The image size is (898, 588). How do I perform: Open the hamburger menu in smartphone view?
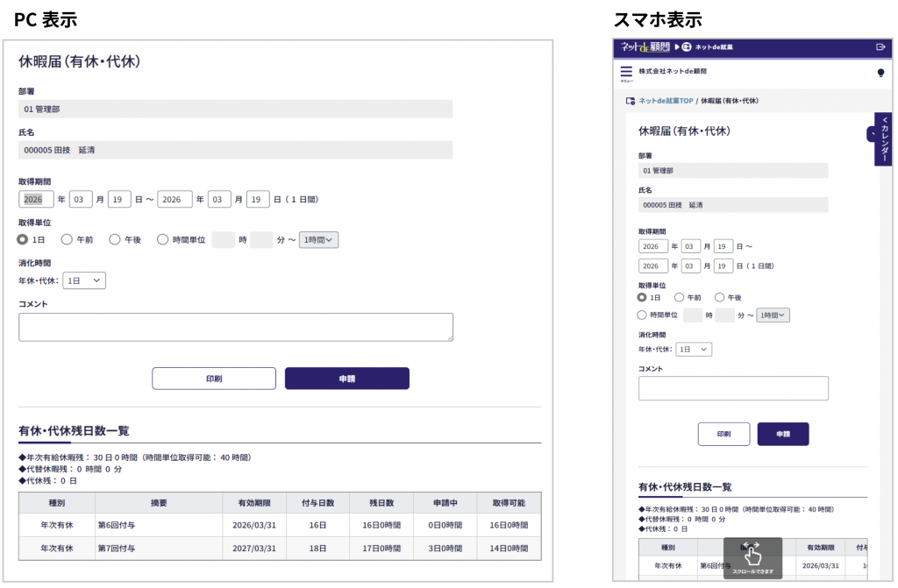(x=626, y=73)
